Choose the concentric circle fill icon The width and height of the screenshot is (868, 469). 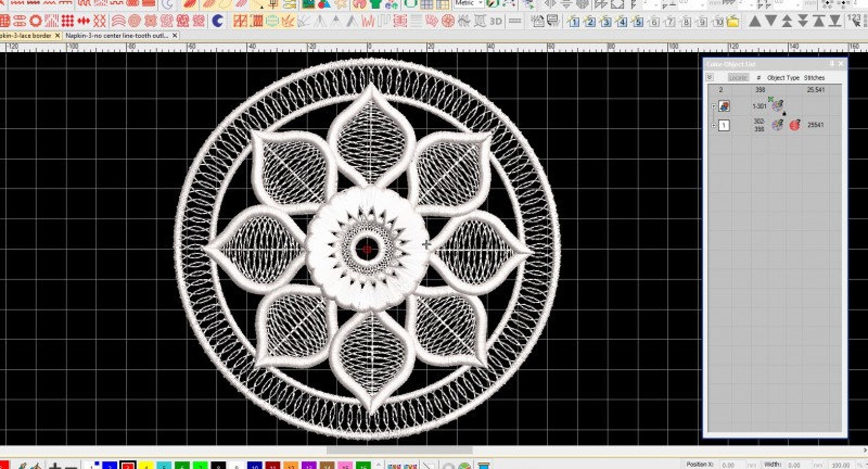134,21
